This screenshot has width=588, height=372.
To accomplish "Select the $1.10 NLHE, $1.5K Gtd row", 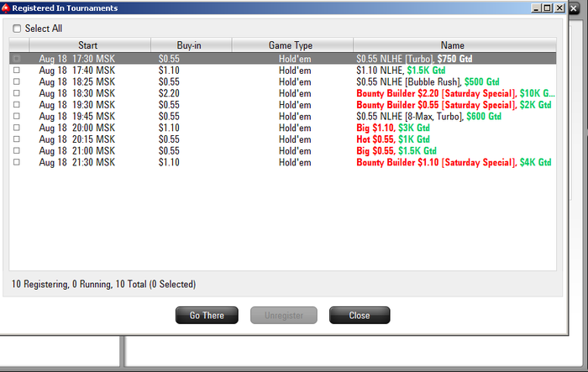I will [283, 71].
